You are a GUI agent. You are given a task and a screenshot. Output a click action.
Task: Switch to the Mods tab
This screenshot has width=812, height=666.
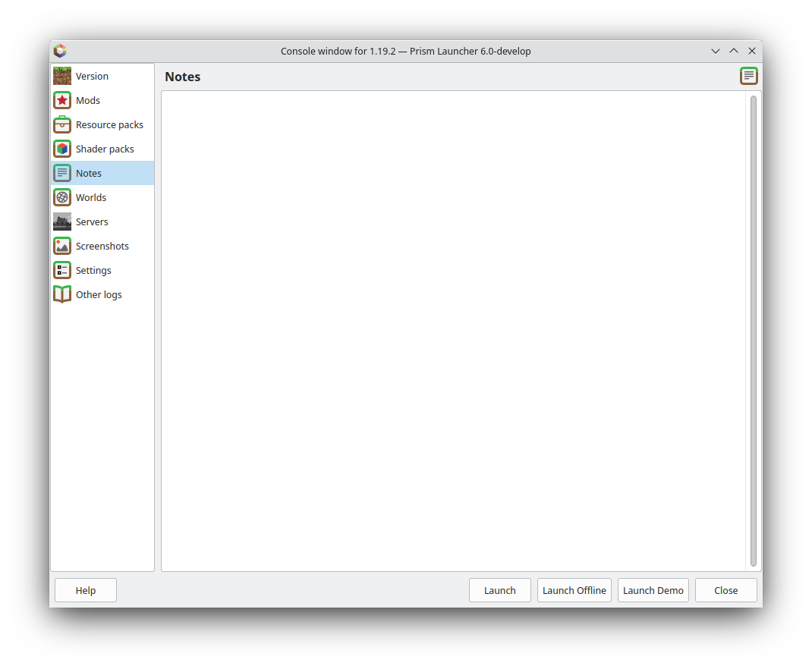click(87, 100)
